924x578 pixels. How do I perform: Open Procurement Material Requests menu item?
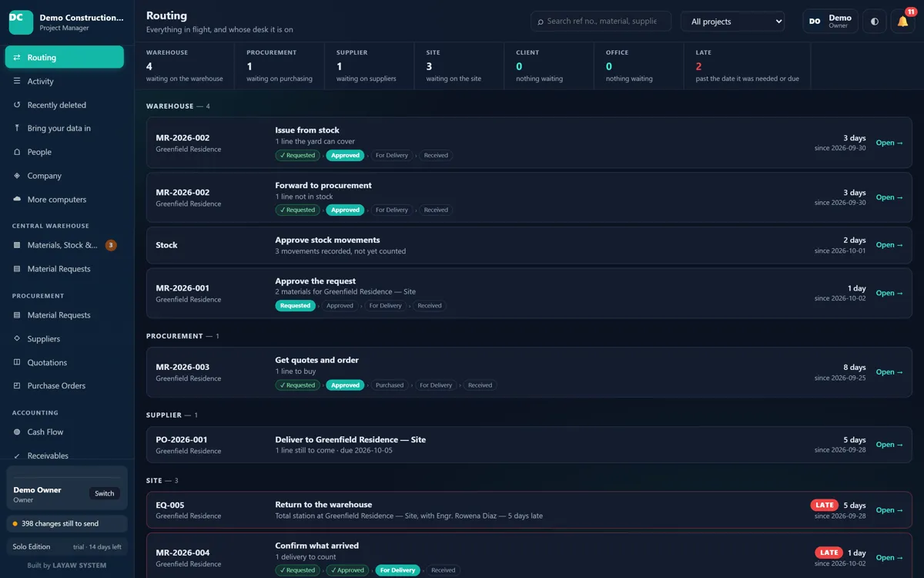pos(65,315)
